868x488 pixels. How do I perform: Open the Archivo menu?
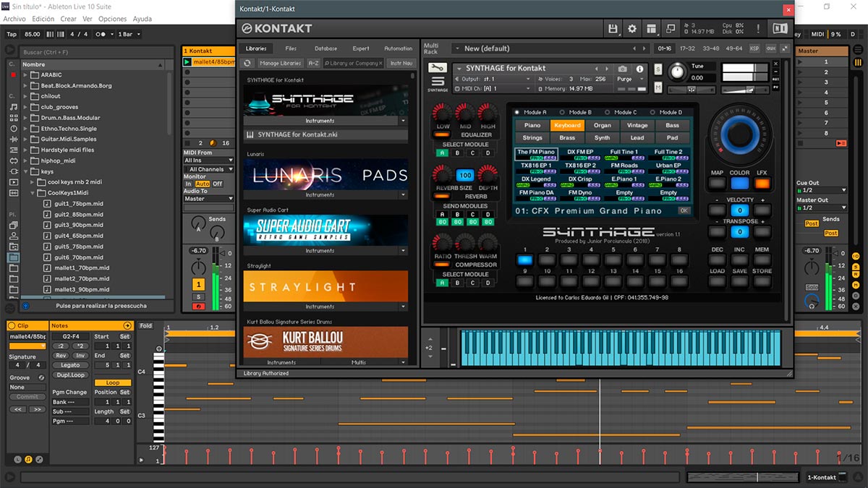[x=14, y=19]
